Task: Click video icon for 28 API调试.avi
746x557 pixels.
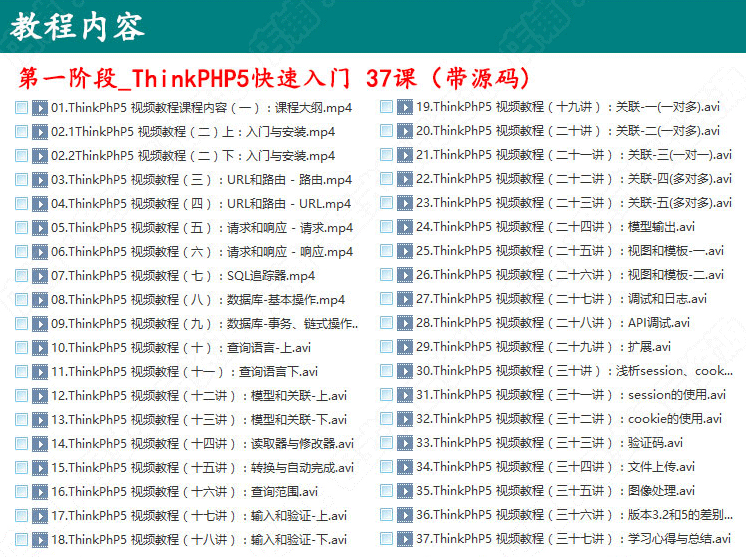Action: tap(405, 323)
